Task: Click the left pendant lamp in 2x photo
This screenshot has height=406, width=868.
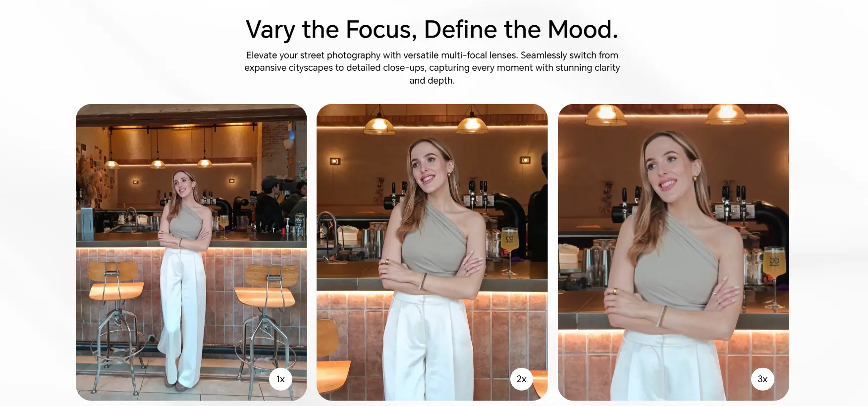Action: click(380, 124)
